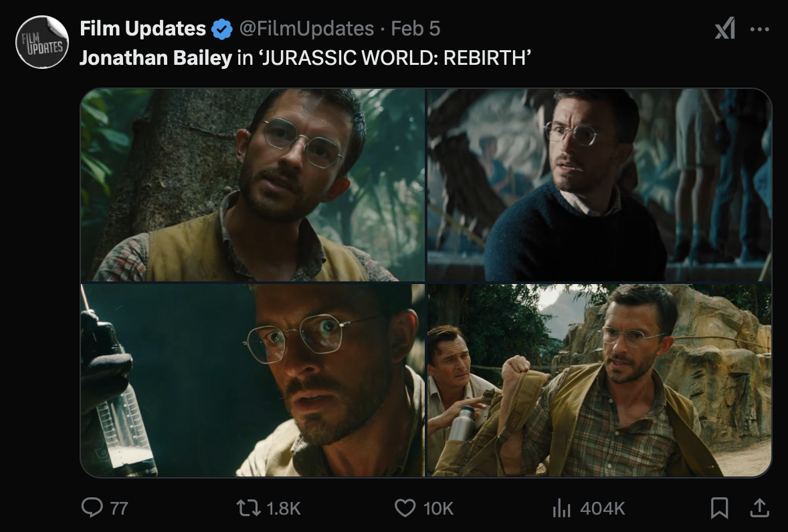The width and height of the screenshot is (788, 532).
Task: Click the 77 replies count
Action: coord(118,509)
